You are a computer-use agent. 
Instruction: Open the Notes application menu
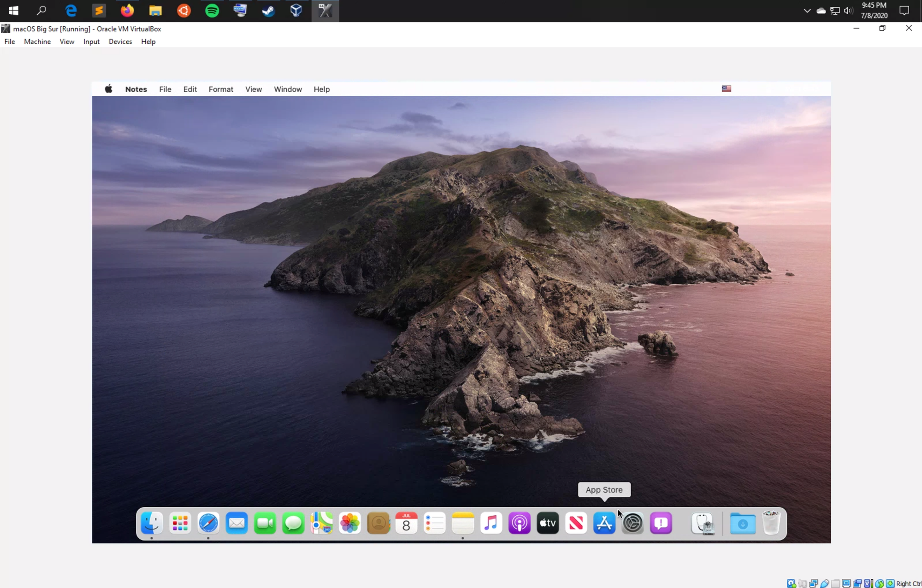point(136,89)
